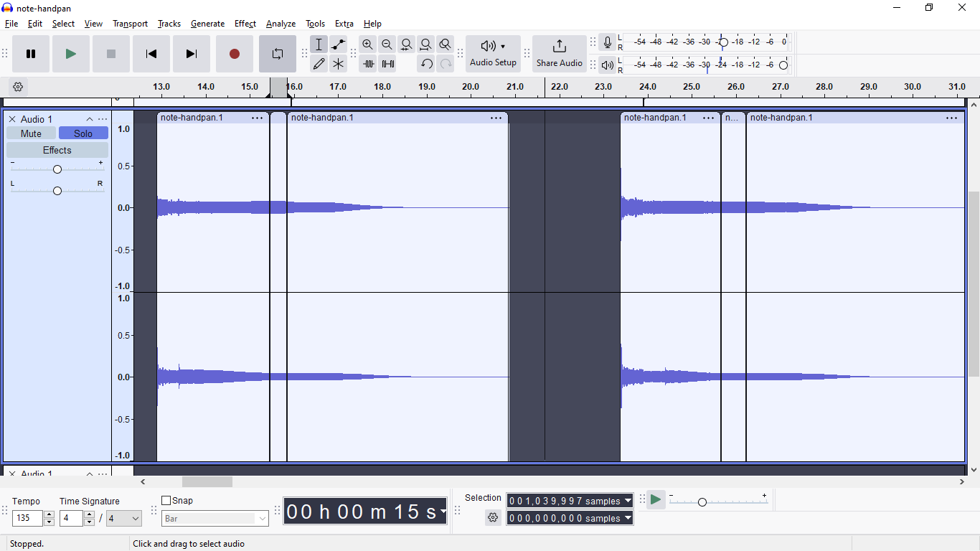The width and height of the screenshot is (980, 551).
Task: Click the microphone record meter icon
Action: pos(608,43)
